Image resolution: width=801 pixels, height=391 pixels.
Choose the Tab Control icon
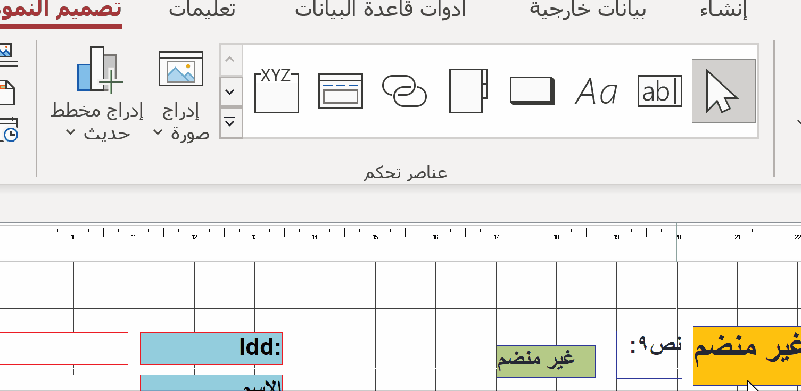click(x=468, y=91)
